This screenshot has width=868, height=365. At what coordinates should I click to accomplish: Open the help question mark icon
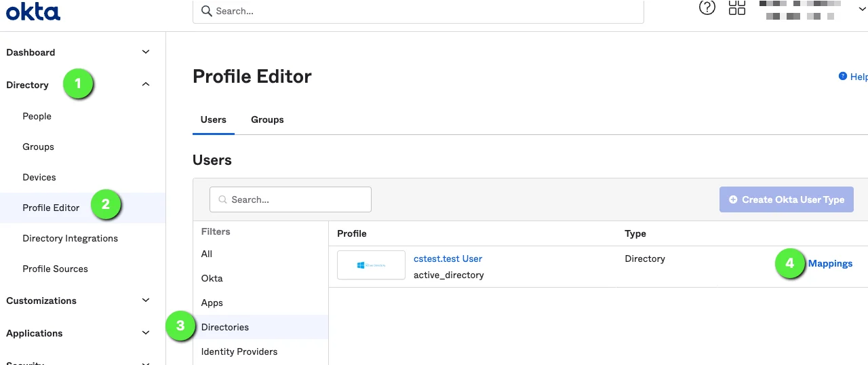[707, 7]
